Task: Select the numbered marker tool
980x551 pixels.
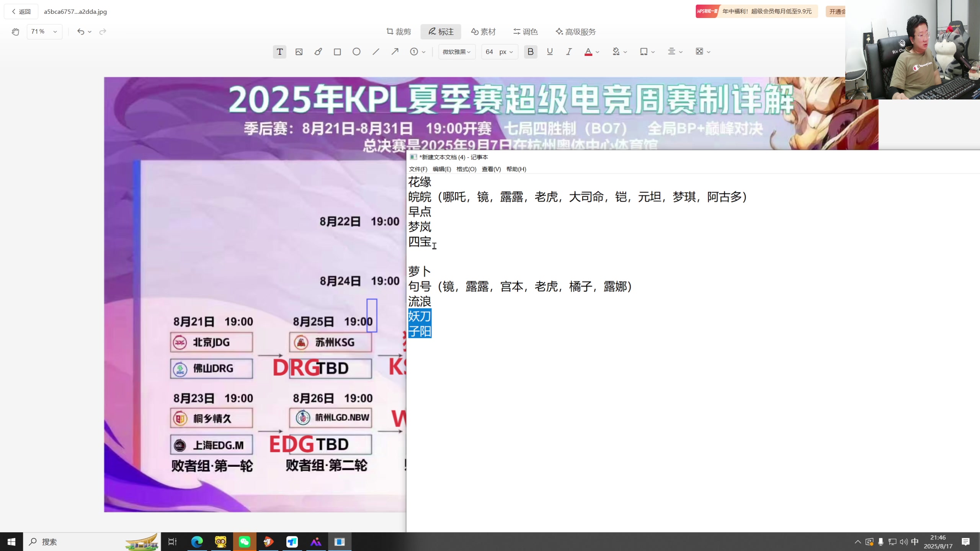Action: click(414, 52)
